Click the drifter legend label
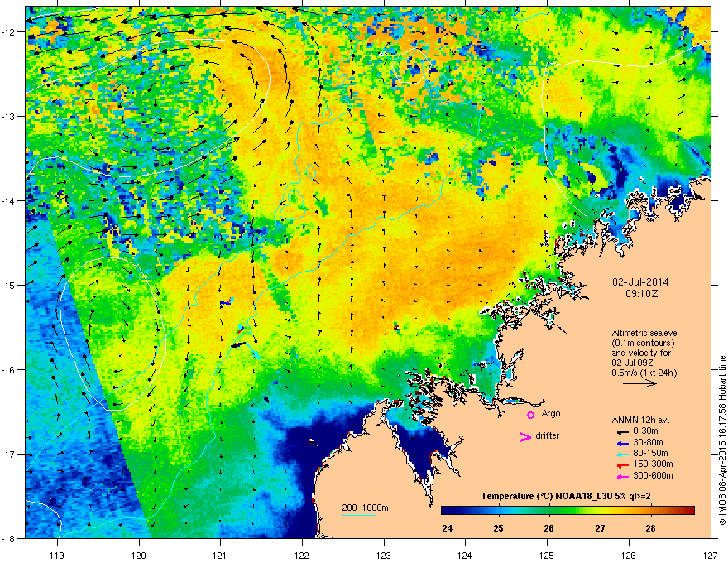The width and height of the screenshot is (728, 563). click(x=548, y=435)
